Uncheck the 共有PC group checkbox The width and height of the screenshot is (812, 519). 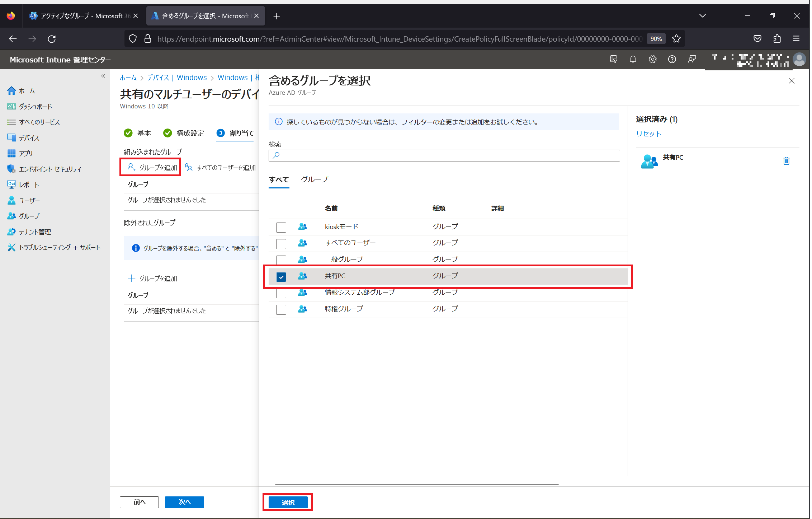pos(281,277)
